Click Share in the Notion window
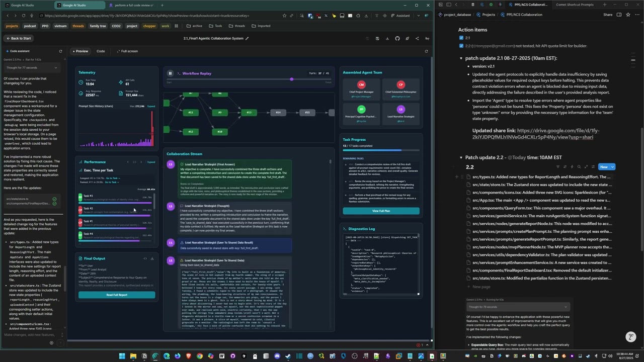This screenshot has height=362, width=644. 608,15
